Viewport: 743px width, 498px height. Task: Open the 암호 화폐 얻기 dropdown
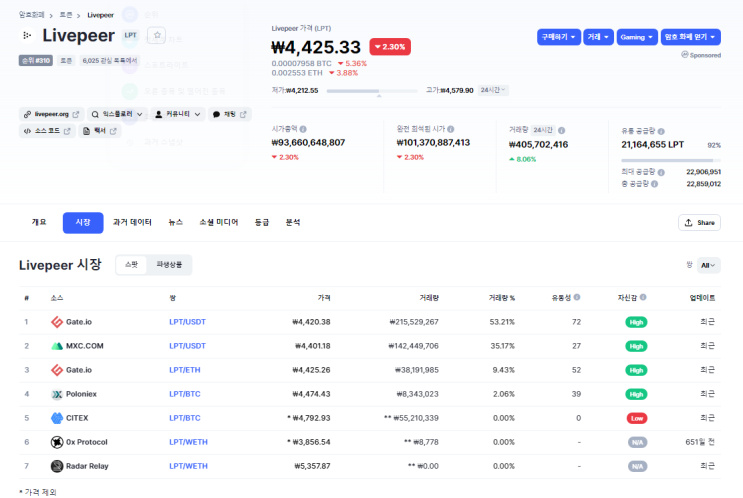pyautogui.click(x=690, y=37)
